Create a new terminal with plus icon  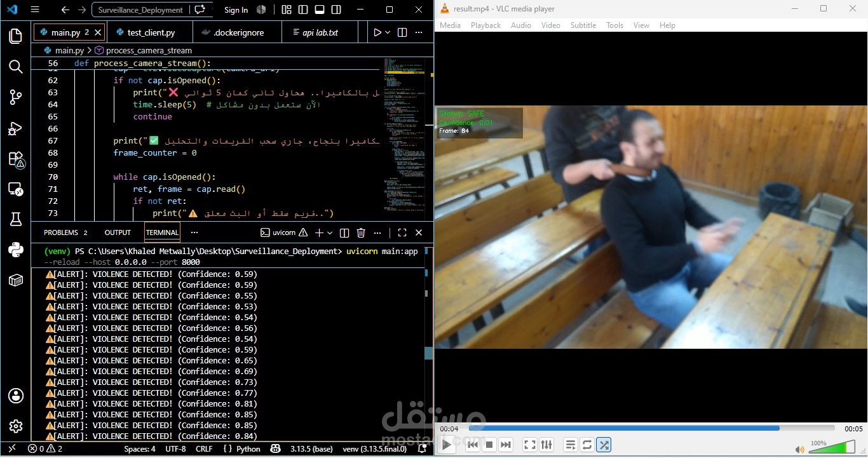point(320,232)
